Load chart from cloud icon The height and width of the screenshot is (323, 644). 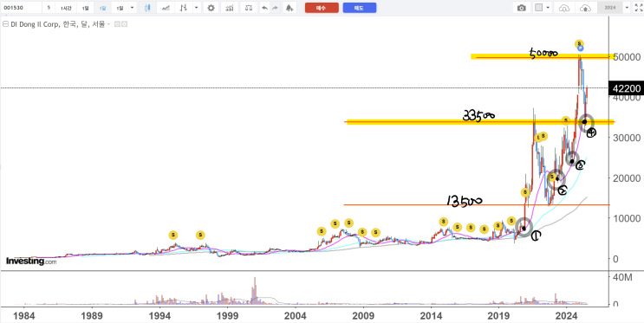[x=565, y=8]
